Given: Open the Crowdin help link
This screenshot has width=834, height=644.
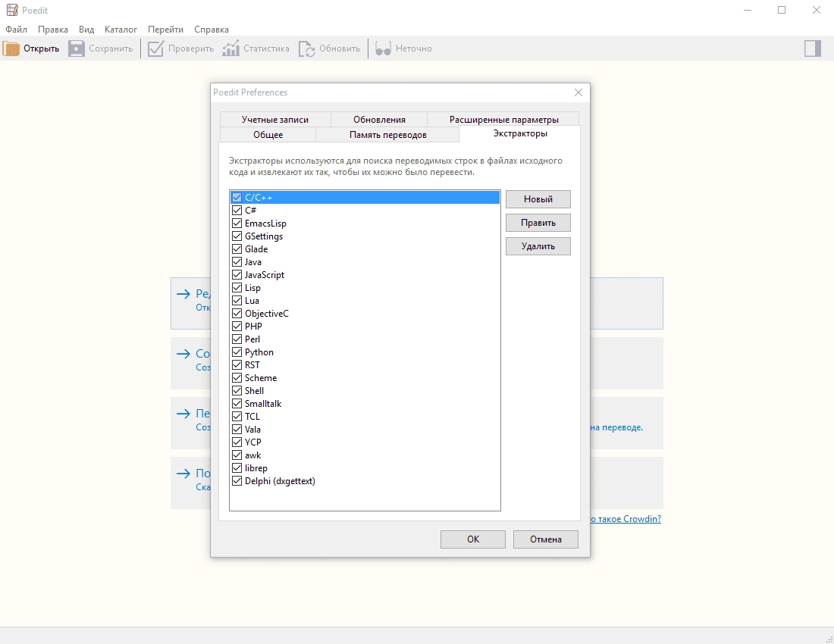Looking at the screenshot, I should pyautogui.click(x=625, y=518).
